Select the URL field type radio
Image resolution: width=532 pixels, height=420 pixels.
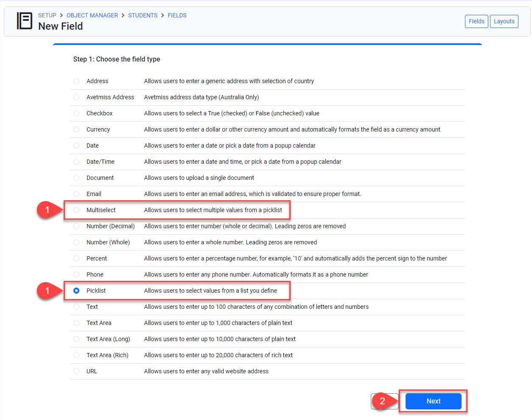click(76, 371)
